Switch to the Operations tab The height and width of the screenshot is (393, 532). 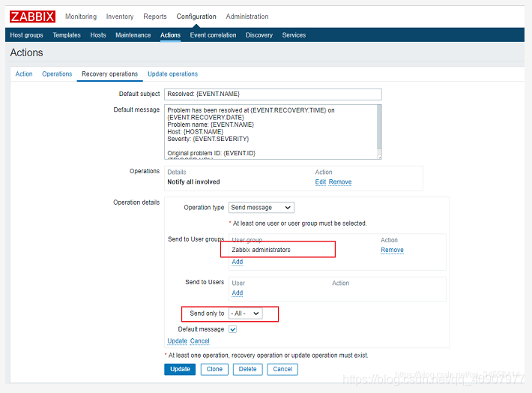(57, 74)
